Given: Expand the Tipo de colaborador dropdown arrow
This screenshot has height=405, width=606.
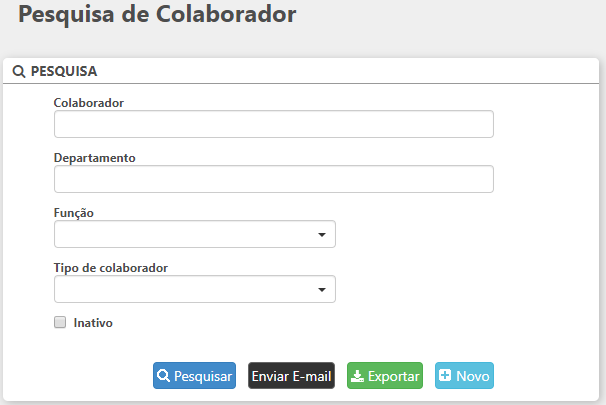Looking at the screenshot, I should tap(322, 289).
